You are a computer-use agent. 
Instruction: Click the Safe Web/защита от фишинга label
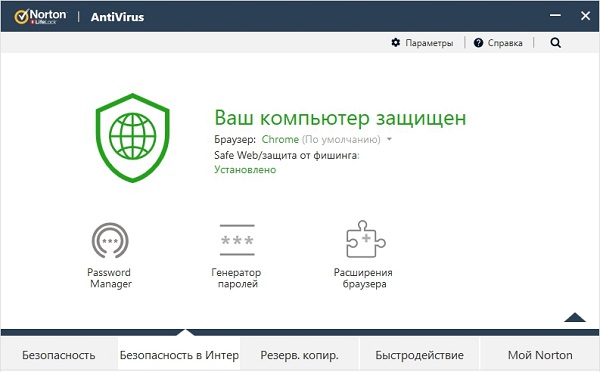click(287, 155)
